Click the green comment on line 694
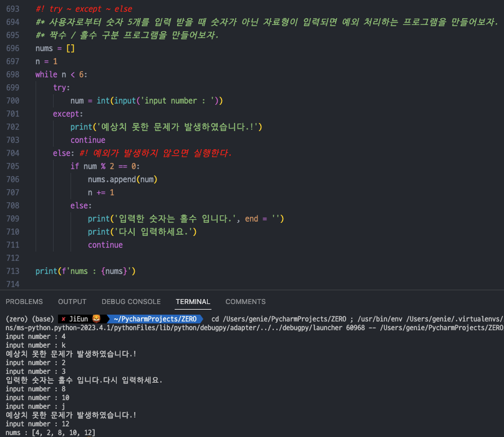The width and height of the screenshot is (504, 437). 267,22
